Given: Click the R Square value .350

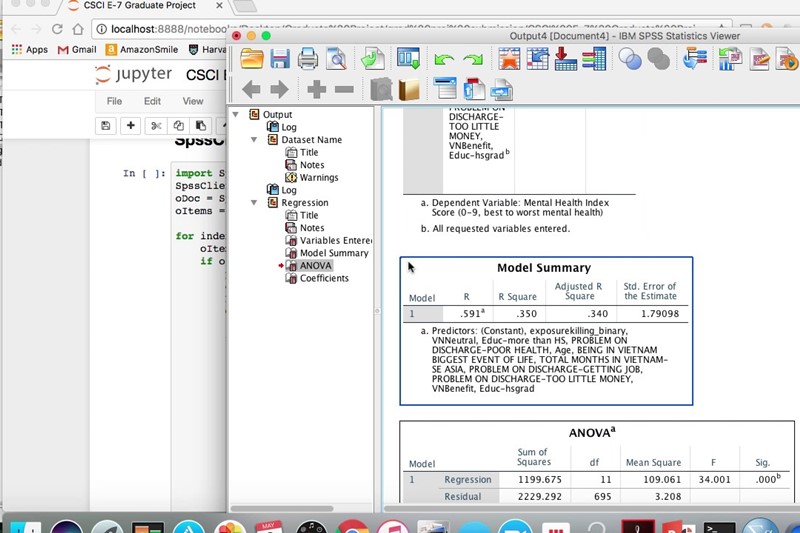Looking at the screenshot, I should click(526, 314).
